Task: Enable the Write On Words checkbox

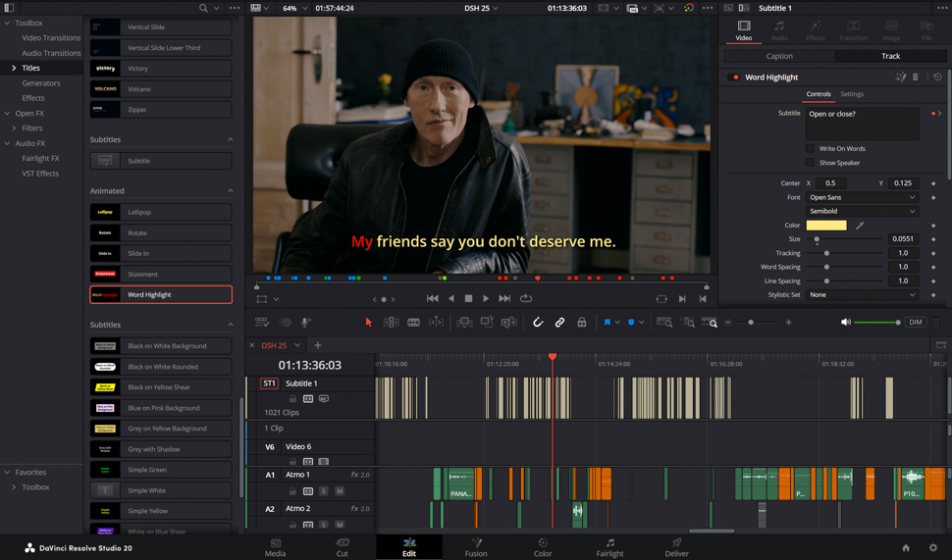Action: pyautogui.click(x=811, y=149)
